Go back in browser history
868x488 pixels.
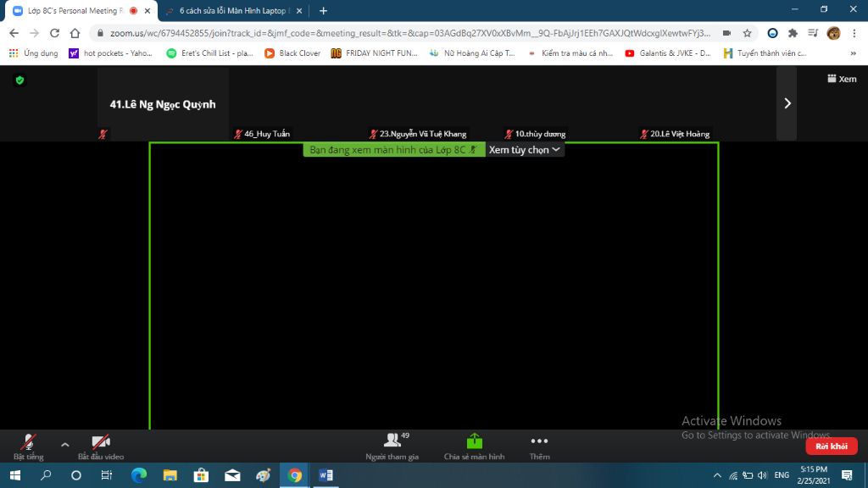pyautogui.click(x=14, y=33)
